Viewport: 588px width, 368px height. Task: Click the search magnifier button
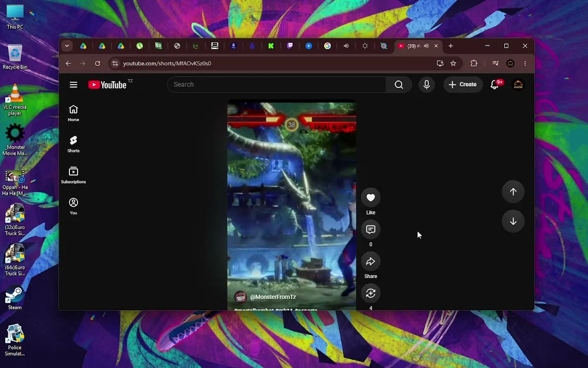click(399, 84)
